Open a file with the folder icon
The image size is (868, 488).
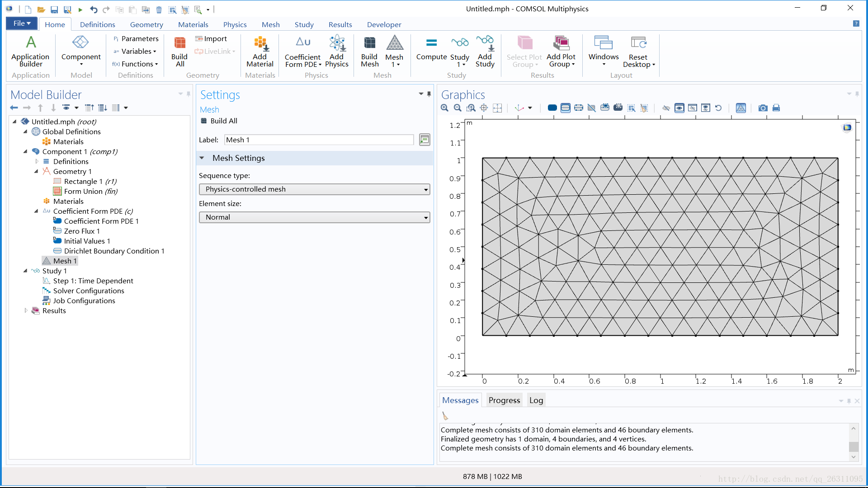pos(41,9)
